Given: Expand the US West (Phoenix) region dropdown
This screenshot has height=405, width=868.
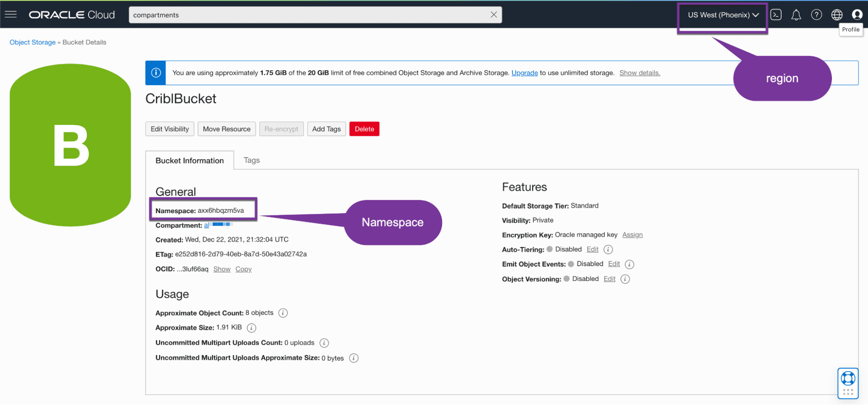Looking at the screenshot, I should point(723,15).
